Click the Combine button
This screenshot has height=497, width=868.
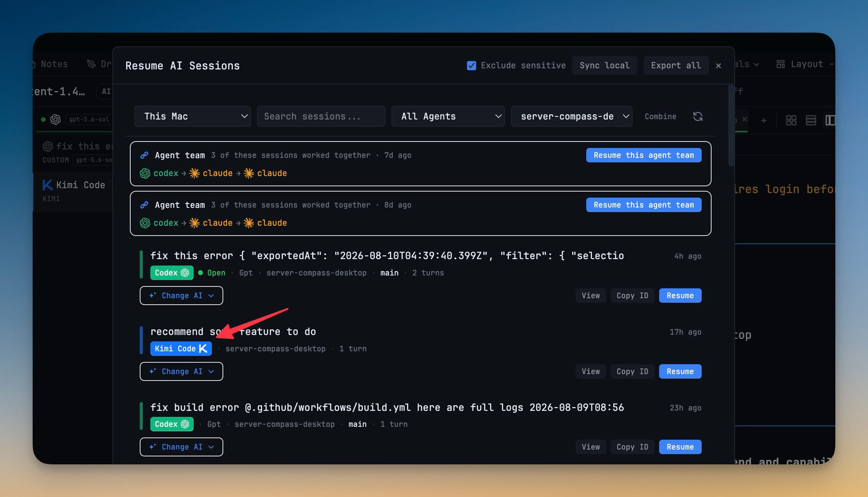click(x=660, y=116)
